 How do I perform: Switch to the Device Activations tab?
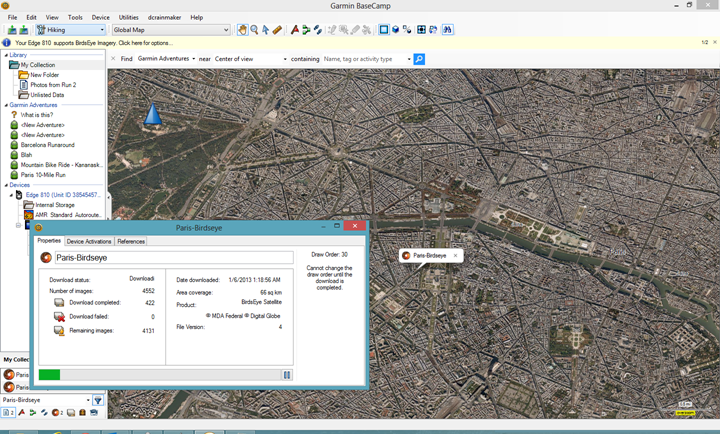tap(89, 242)
